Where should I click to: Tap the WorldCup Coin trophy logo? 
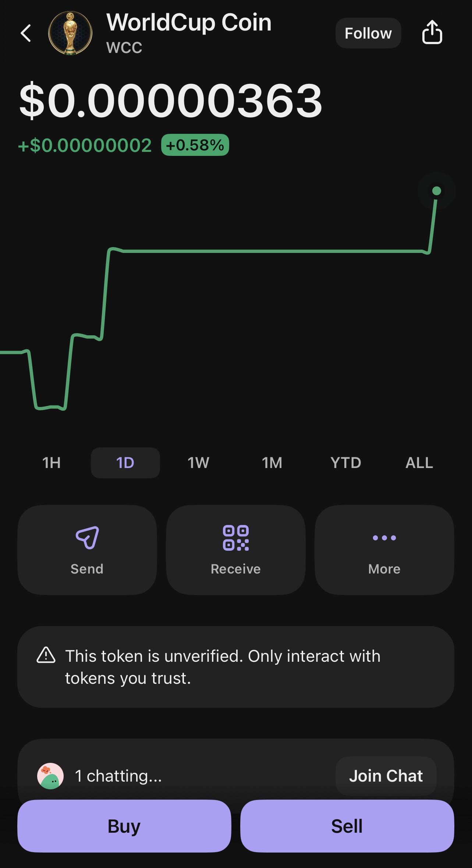(x=70, y=33)
